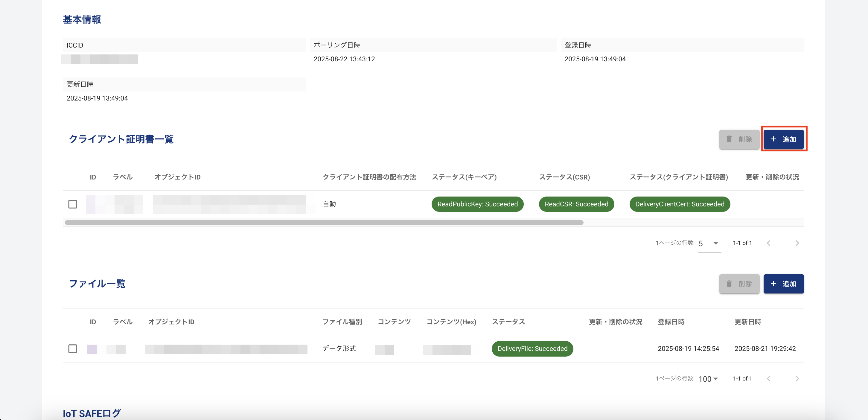Open rows-per-page dropdown showing 5
This screenshot has height=420, width=868.
point(708,244)
